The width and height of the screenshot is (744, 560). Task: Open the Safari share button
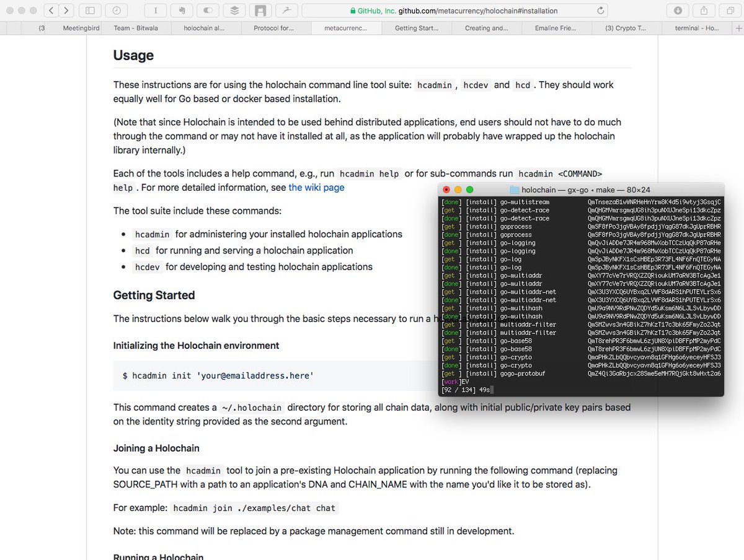click(704, 11)
